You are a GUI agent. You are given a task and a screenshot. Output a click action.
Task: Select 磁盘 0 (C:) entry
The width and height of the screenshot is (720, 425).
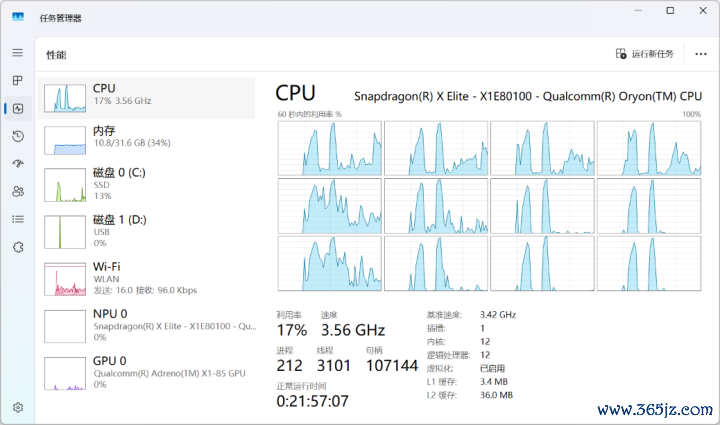(147, 184)
